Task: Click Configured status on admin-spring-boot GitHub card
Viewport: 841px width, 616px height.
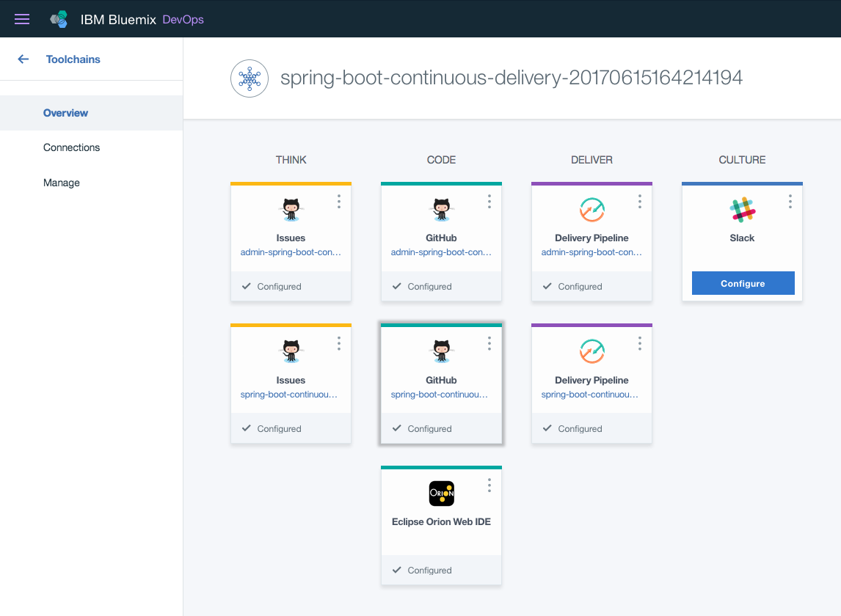Action: click(422, 286)
